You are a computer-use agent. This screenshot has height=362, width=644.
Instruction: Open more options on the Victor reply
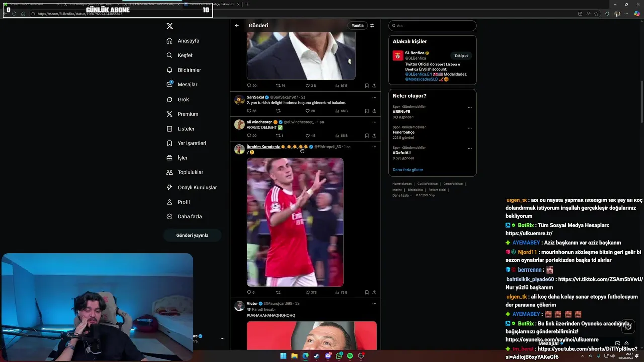point(374,304)
